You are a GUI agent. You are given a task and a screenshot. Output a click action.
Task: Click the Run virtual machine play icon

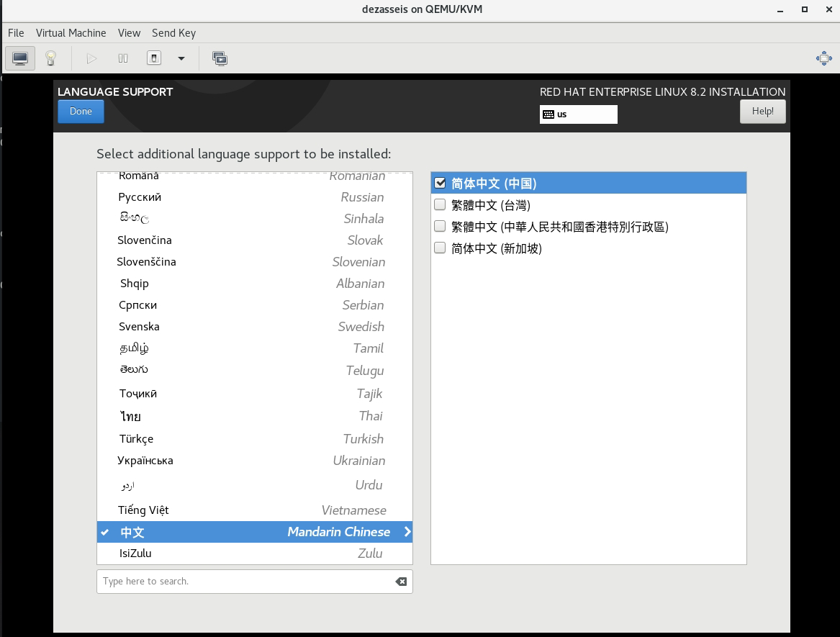(91, 58)
